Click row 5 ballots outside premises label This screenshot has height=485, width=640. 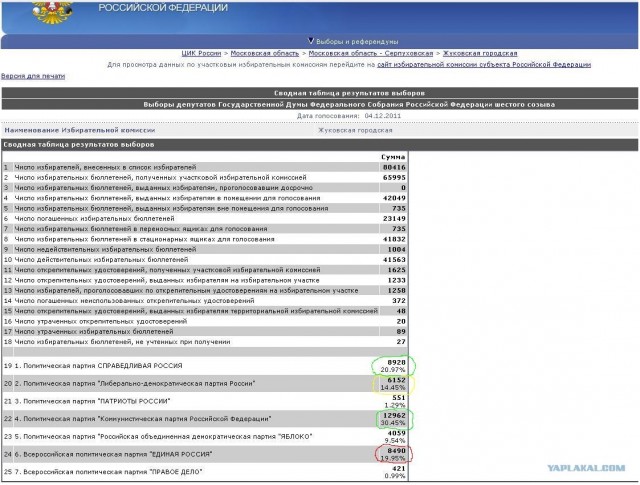click(171, 208)
